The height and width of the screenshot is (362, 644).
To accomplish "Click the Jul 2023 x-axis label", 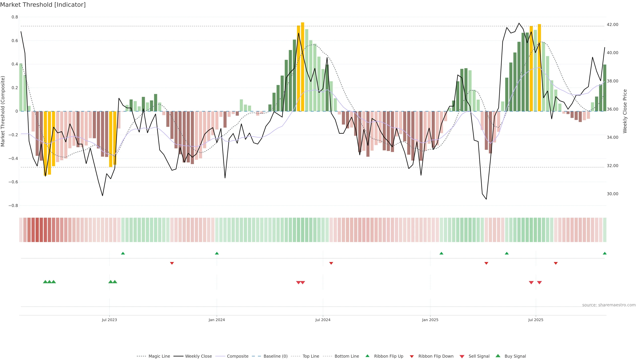I will (x=109, y=320).
